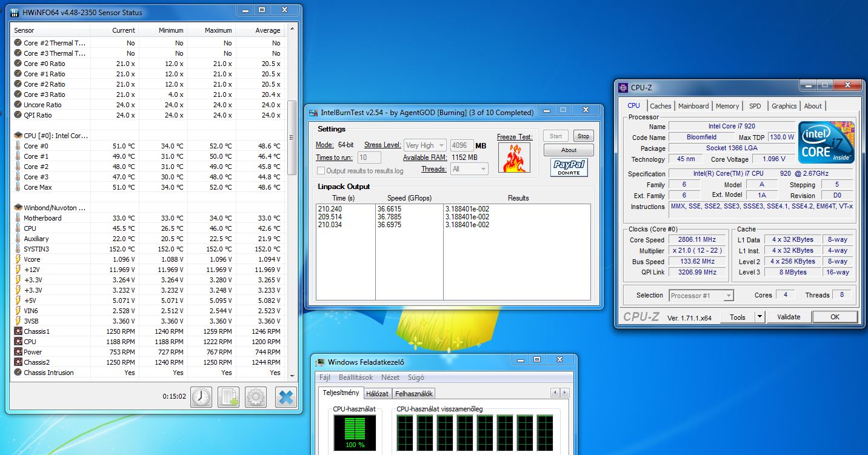Click the HWiNFO64 title bar app icon
This screenshot has height=455, width=868.
pyautogui.click(x=15, y=12)
